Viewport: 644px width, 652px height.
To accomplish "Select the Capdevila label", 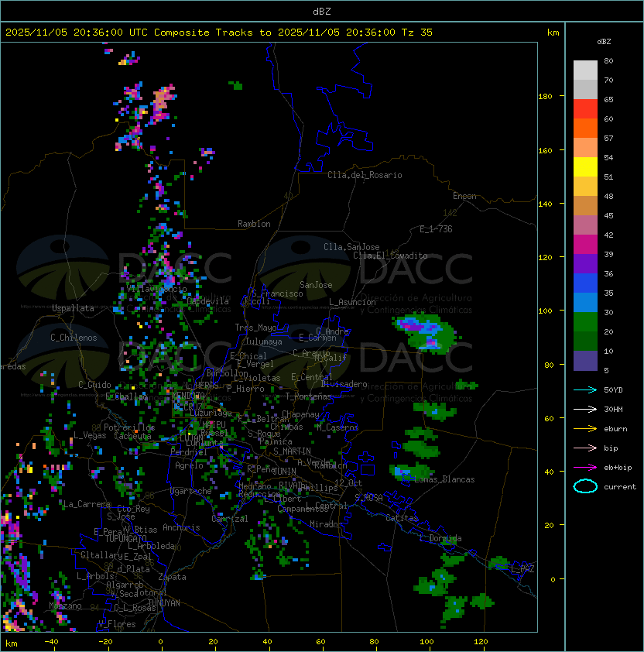I will point(208,301).
